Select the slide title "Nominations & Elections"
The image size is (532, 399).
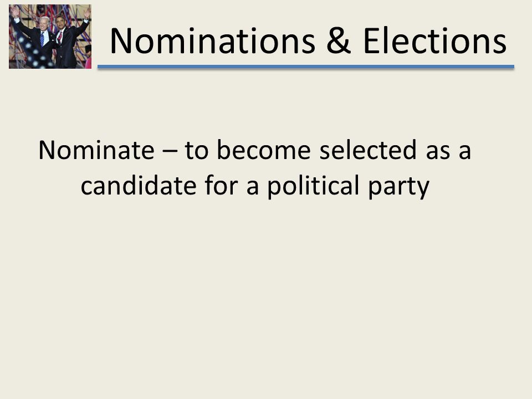coord(308,41)
